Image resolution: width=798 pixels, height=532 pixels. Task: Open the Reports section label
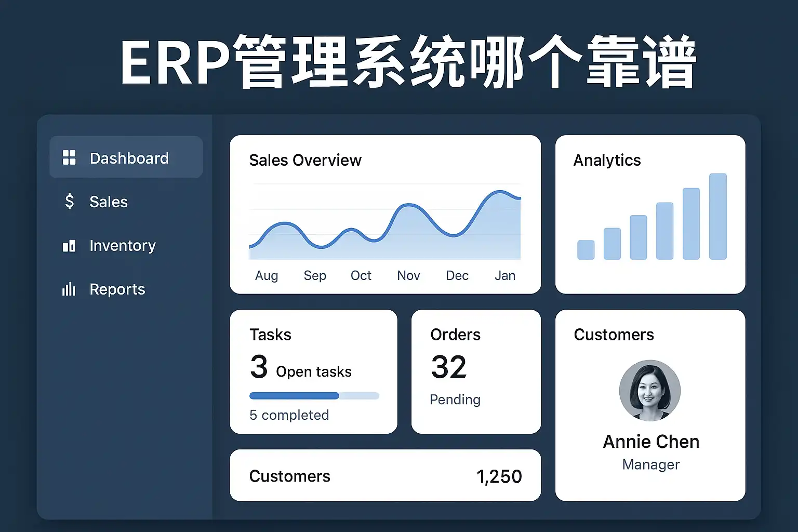tap(117, 289)
